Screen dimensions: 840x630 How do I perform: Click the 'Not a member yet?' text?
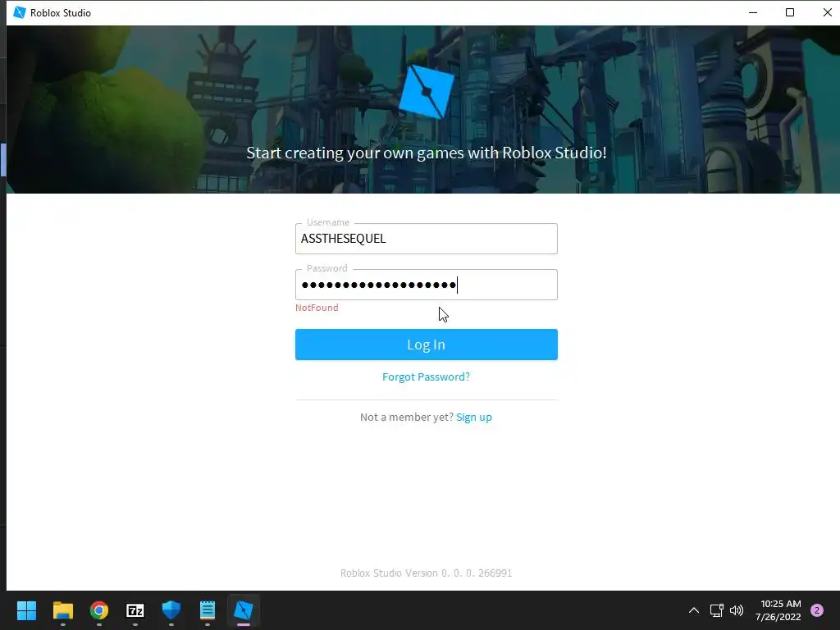(x=407, y=418)
